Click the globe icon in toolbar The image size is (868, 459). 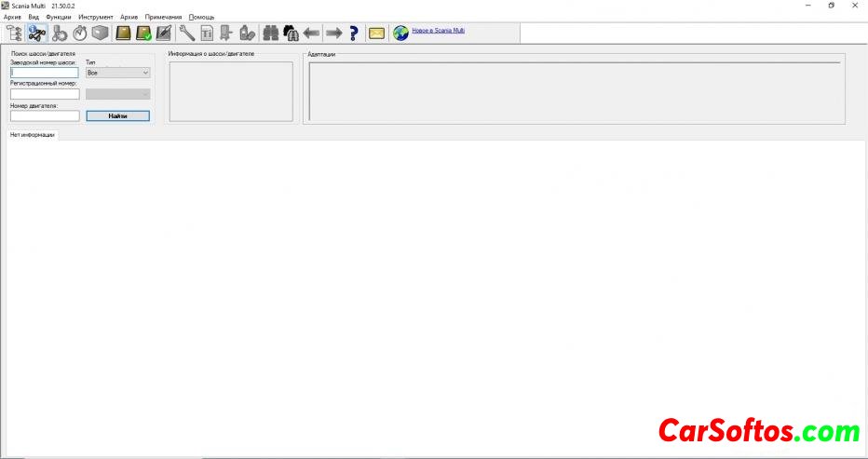[401, 34]
